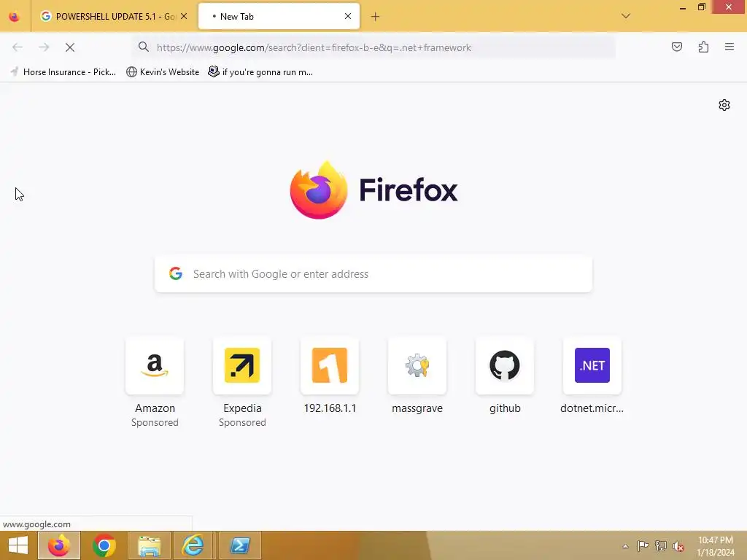Open the Extensions puzzle icon

pyautogui.click(x=703, y=47)
